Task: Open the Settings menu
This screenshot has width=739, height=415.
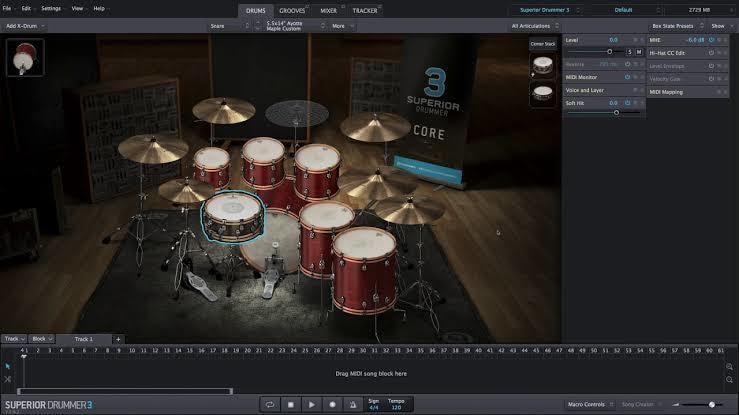Action: click(51, 8)
